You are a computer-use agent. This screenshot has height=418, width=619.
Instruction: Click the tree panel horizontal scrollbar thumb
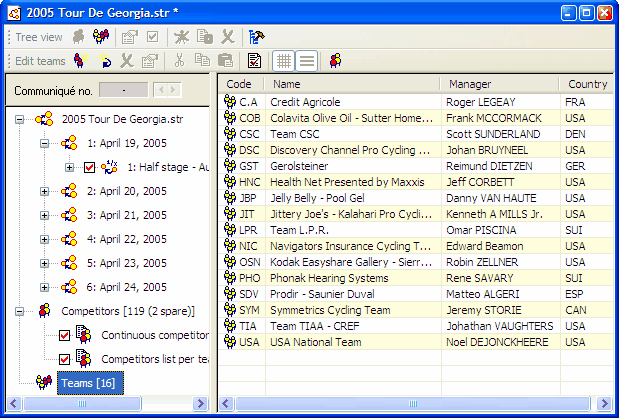tap(82, 403)
